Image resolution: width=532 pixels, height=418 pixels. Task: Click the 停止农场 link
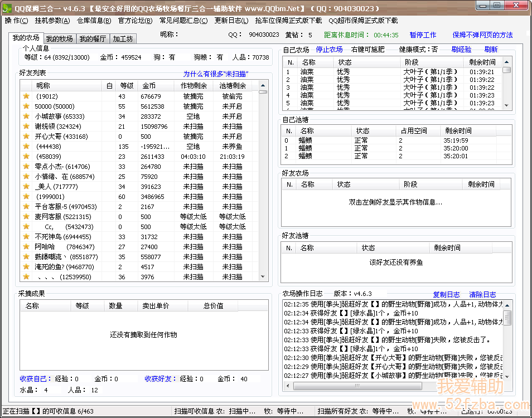(329, 50)
